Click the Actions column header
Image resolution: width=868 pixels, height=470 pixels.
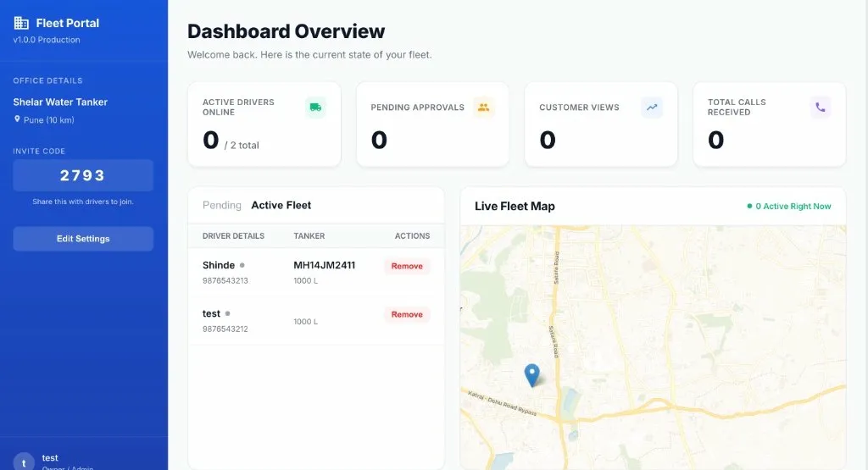[x=412, y=235]
